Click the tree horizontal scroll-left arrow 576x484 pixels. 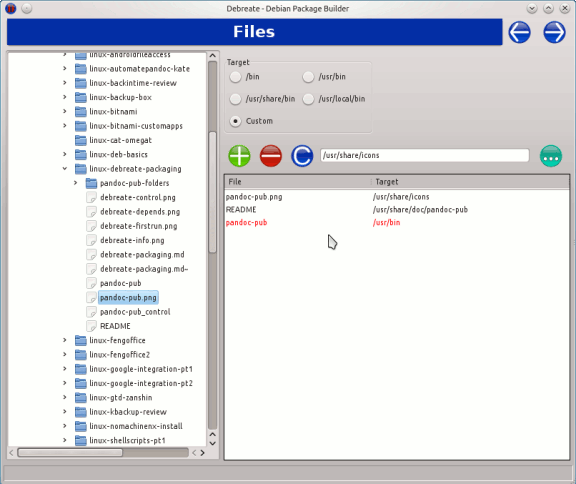tap(11, 453)
